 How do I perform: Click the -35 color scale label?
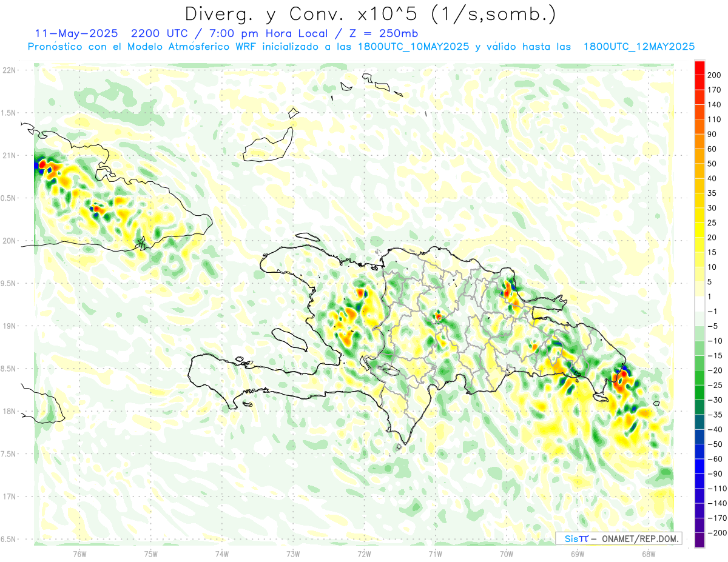pyautogui.click(x=715, y=415)
